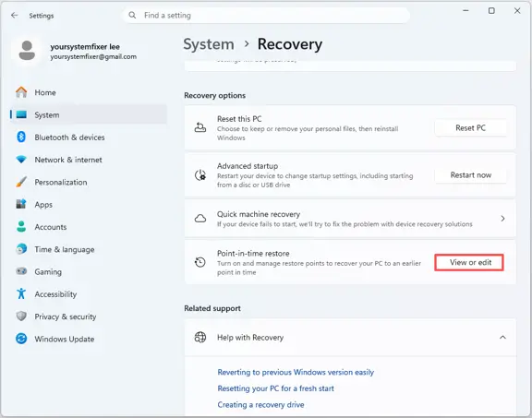
Task: Click the Windows Update sync icon
Action: point(21,339)
